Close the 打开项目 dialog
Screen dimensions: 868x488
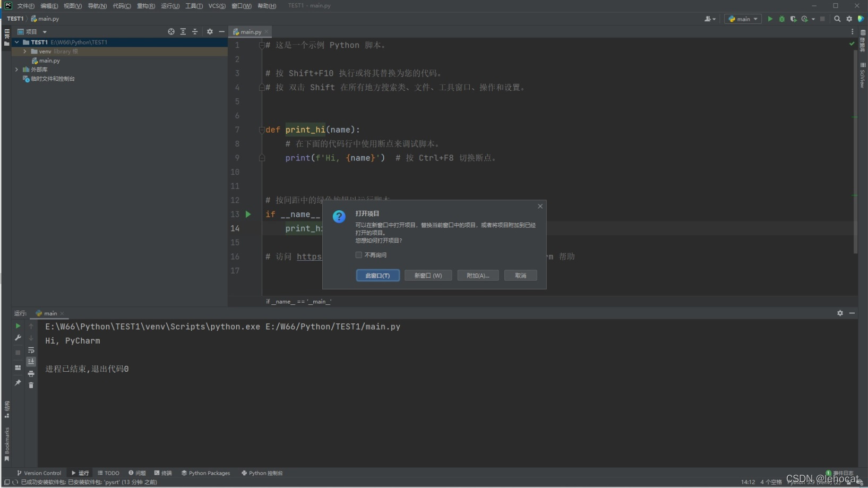[x=540, y=206]
